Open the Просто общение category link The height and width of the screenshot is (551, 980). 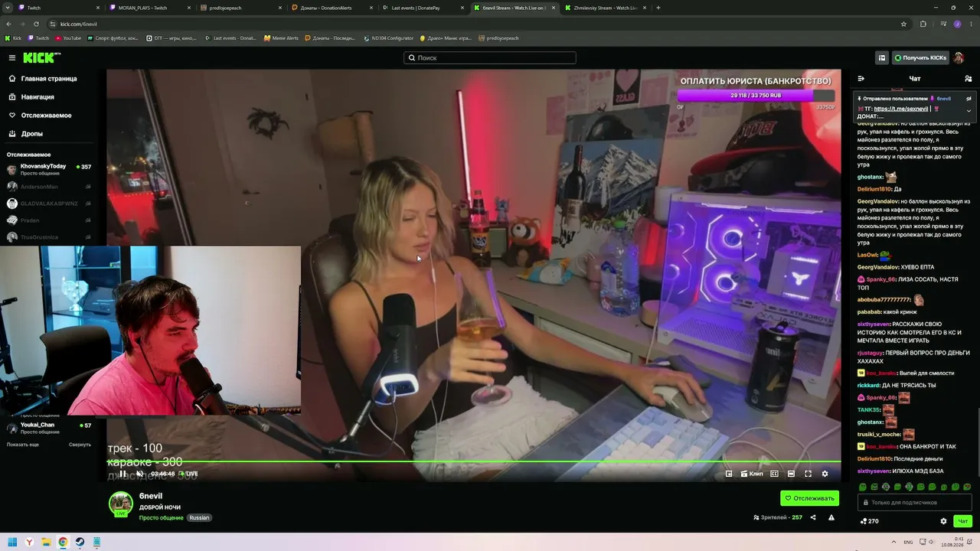click(x=161, y=518)
